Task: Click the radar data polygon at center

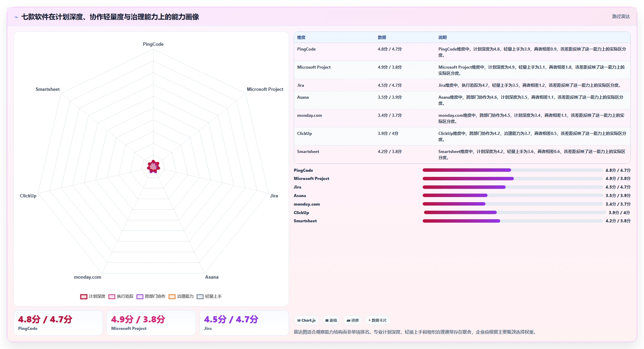Action: [x=153, y=167]
